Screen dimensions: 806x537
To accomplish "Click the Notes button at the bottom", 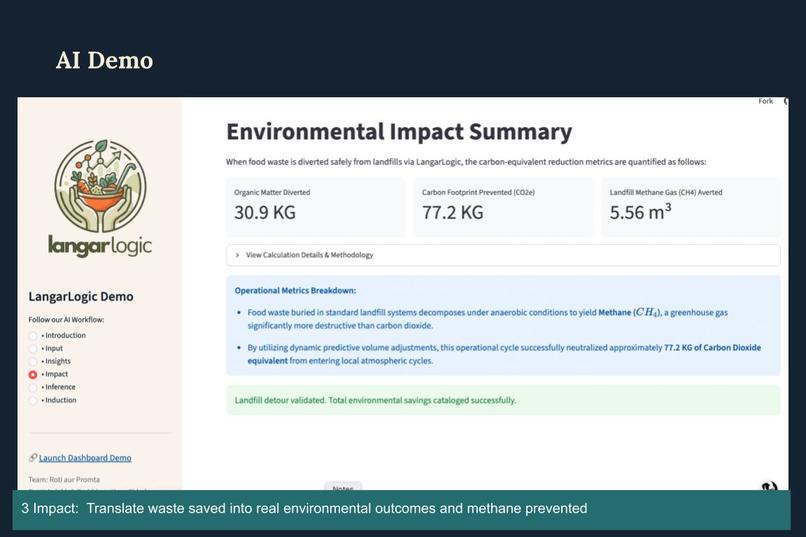I will 343,487.
